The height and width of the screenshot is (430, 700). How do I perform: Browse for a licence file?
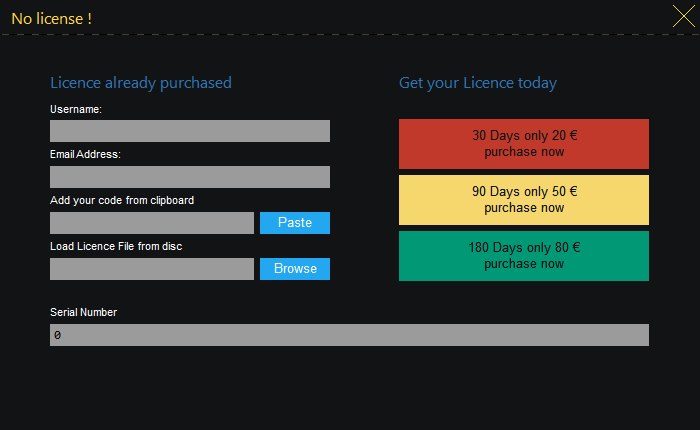pos(295,269)
